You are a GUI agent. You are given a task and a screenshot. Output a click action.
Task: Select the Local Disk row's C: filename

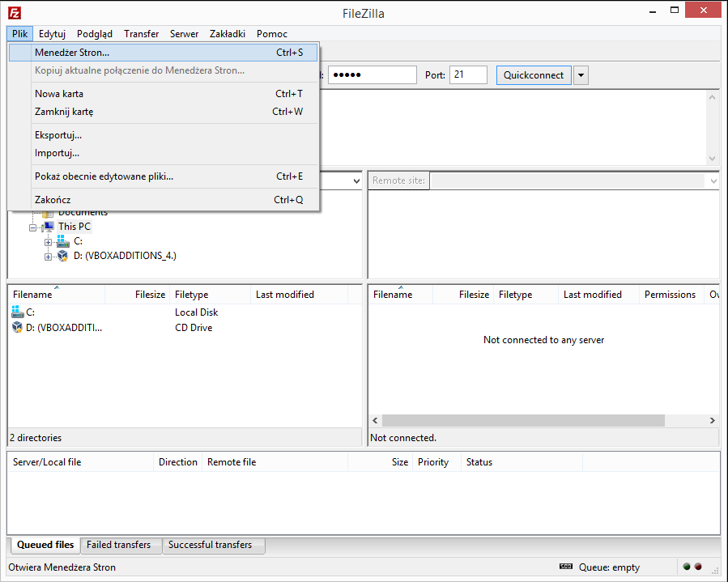pyautogui.click(x=30, y=312)
